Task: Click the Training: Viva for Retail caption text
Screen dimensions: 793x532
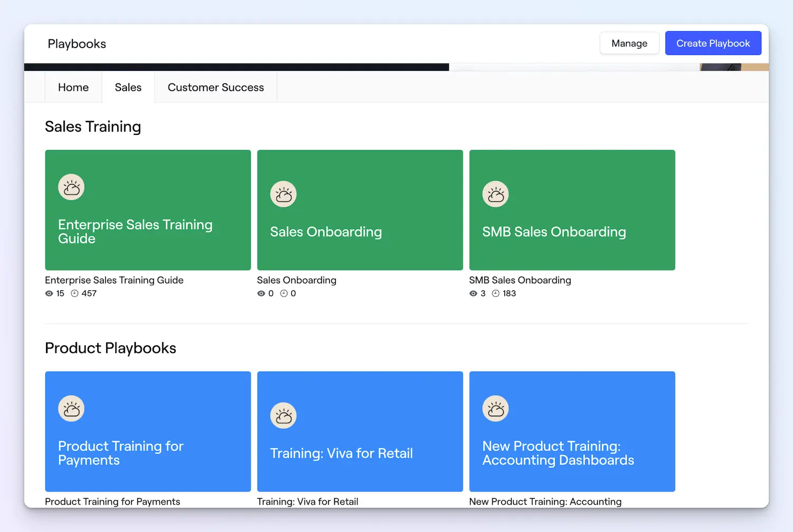Action: tap(308, 502)
